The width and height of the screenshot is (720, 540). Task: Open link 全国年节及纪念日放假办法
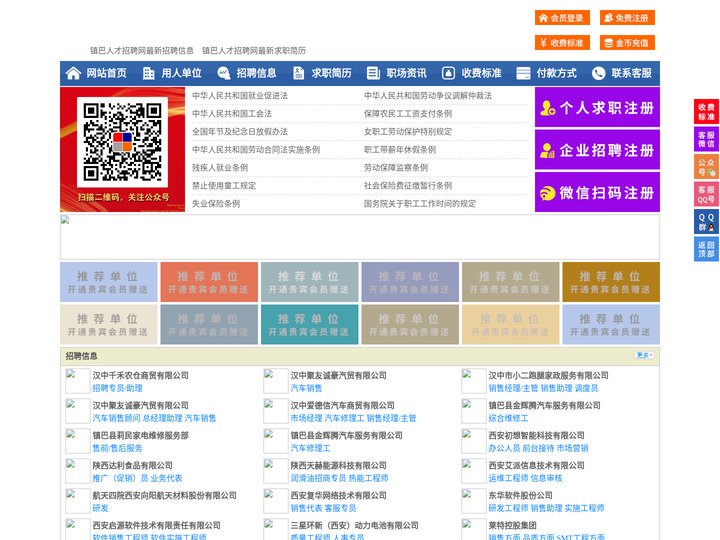(240, 131)
